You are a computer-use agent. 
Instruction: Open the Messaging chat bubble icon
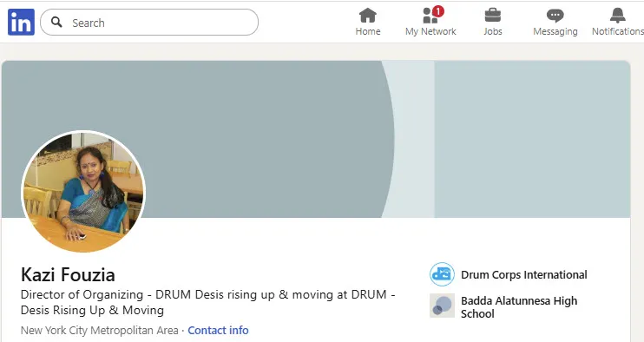555,16
